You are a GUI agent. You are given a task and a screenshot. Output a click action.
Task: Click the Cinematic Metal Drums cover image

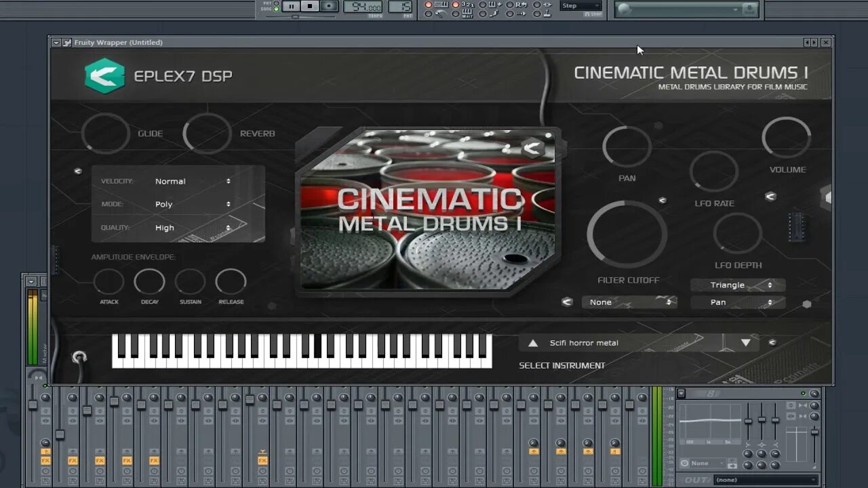point(427,210)
